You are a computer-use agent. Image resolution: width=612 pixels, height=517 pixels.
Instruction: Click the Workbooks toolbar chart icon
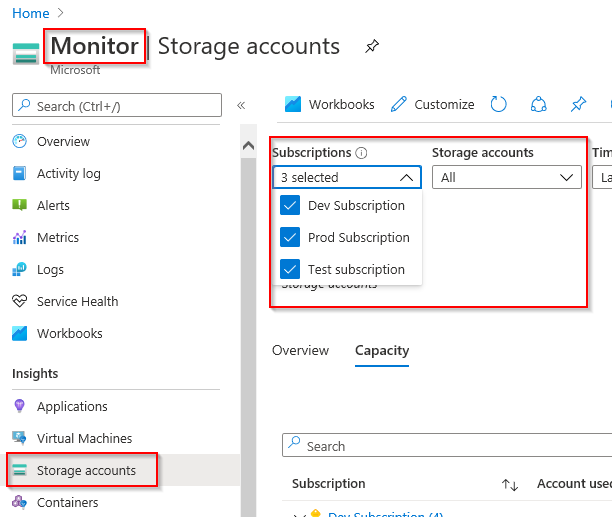(x=293, y=104)
